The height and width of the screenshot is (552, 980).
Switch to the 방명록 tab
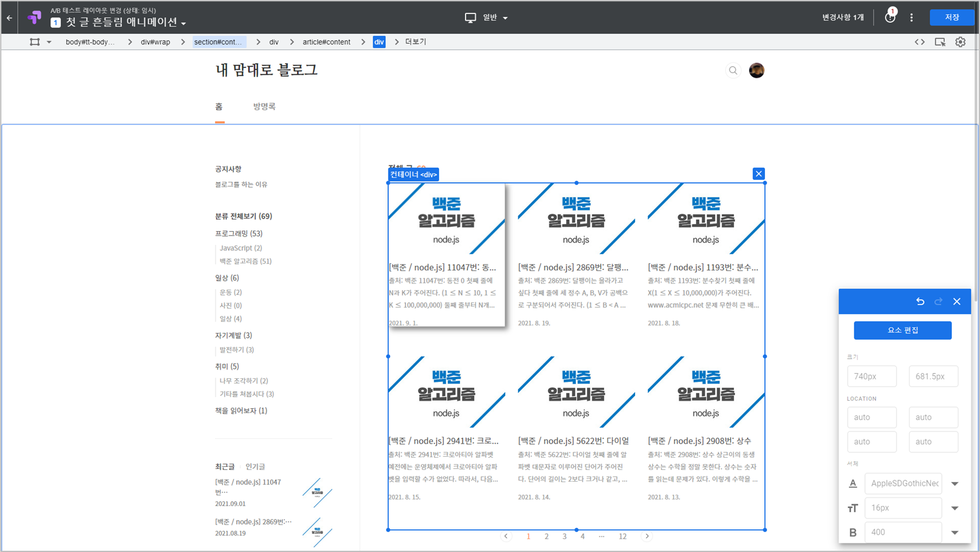tap(264, 106)
